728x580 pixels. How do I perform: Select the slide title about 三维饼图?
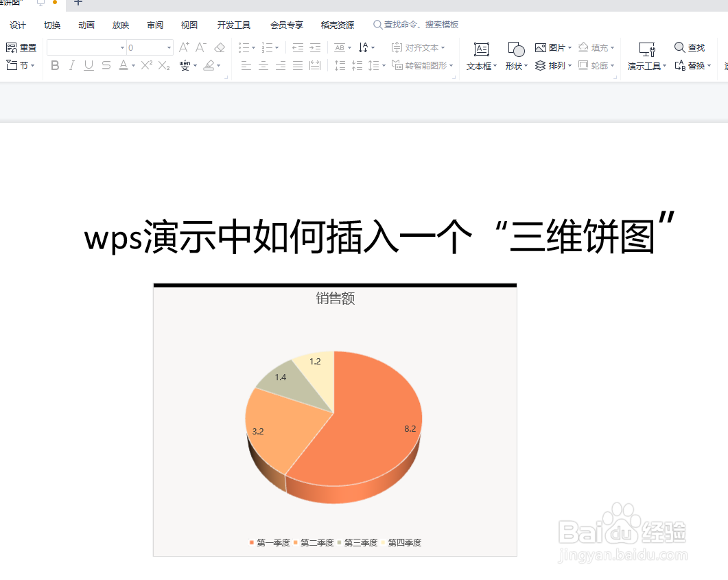click(379, 236)
